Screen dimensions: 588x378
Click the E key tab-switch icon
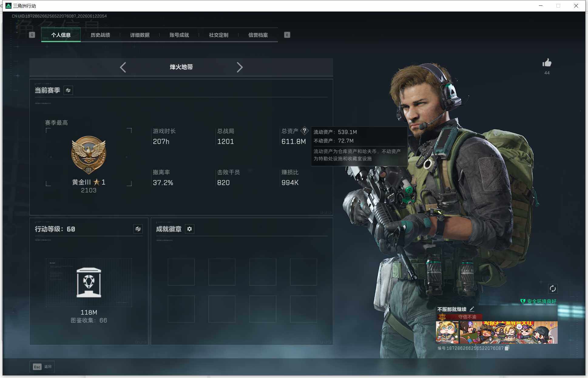[287, 35]
